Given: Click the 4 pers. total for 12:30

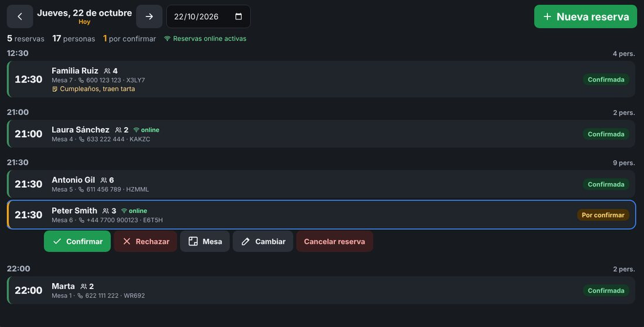Looking at the screenshot, I should point(624,54).
